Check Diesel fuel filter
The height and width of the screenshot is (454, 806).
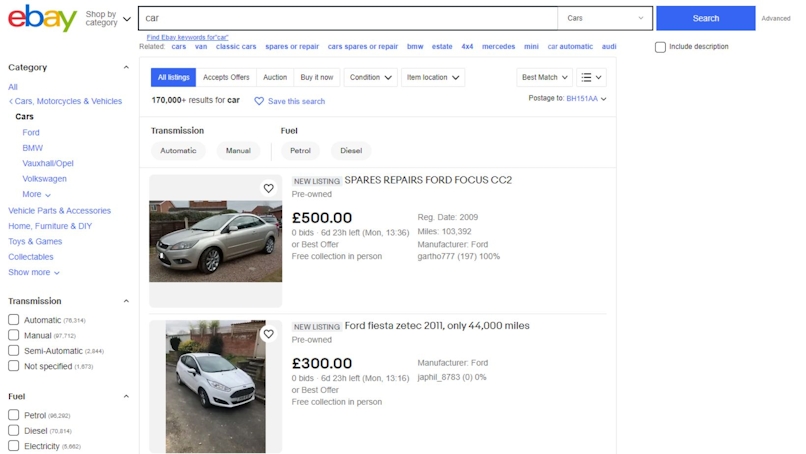(14, 430)
